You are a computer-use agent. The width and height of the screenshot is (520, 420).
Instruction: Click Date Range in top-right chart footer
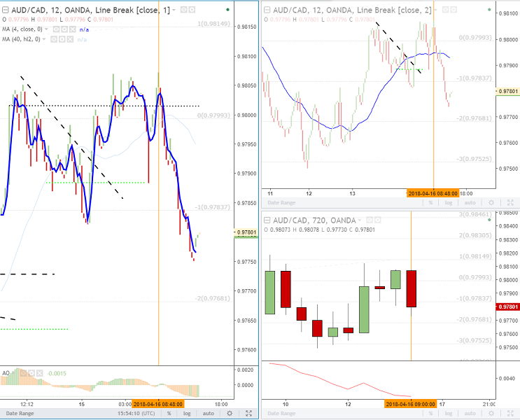pyautogui.click(x=281, y=203)
